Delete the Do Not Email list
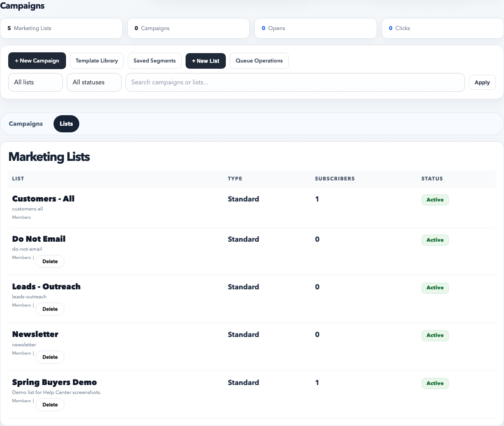 pos(50,262)
